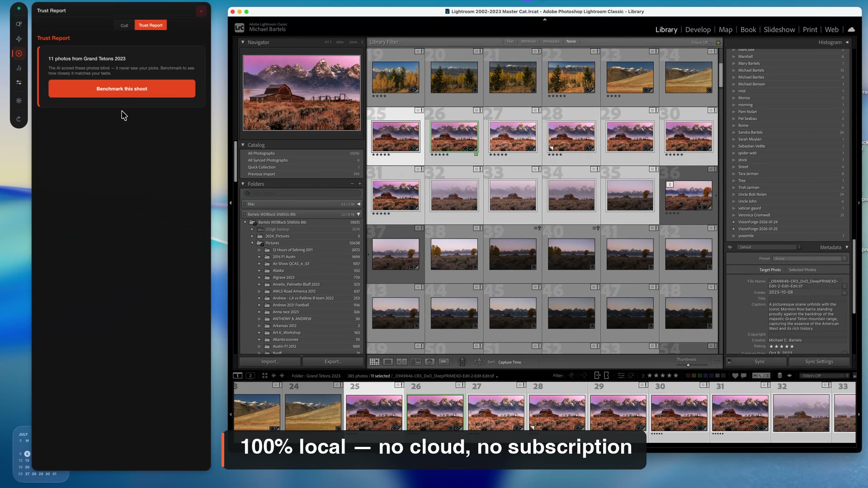
Task: Collapse the Catalog panel
Action: point(243,145)
